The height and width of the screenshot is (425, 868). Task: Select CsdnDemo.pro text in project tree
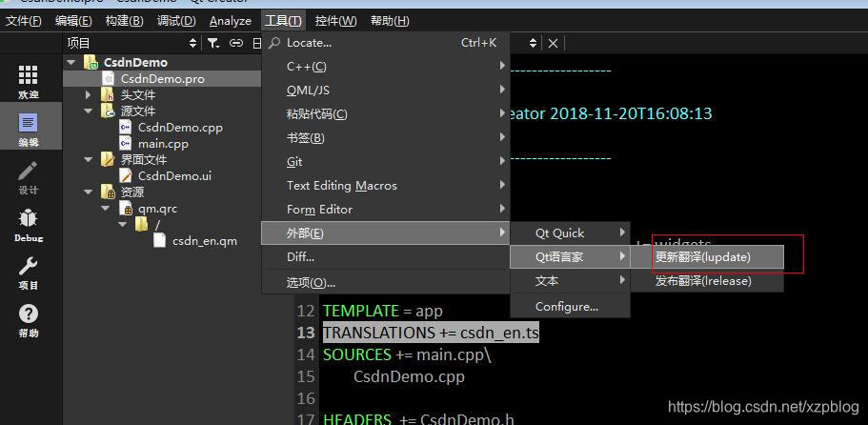163,78
